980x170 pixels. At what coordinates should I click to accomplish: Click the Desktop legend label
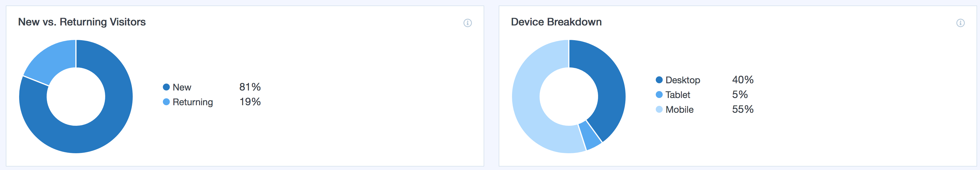tap(683, 80)
